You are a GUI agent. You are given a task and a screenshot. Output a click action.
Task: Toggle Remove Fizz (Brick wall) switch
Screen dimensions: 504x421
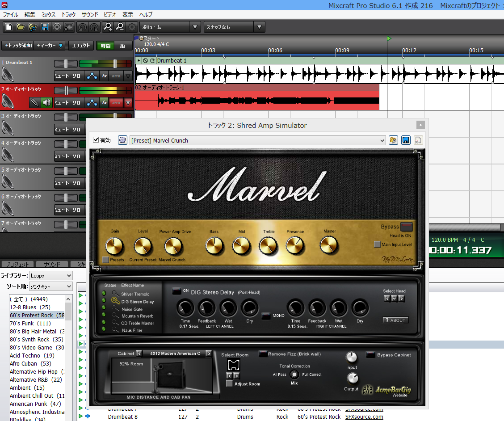tap(263, 354)
